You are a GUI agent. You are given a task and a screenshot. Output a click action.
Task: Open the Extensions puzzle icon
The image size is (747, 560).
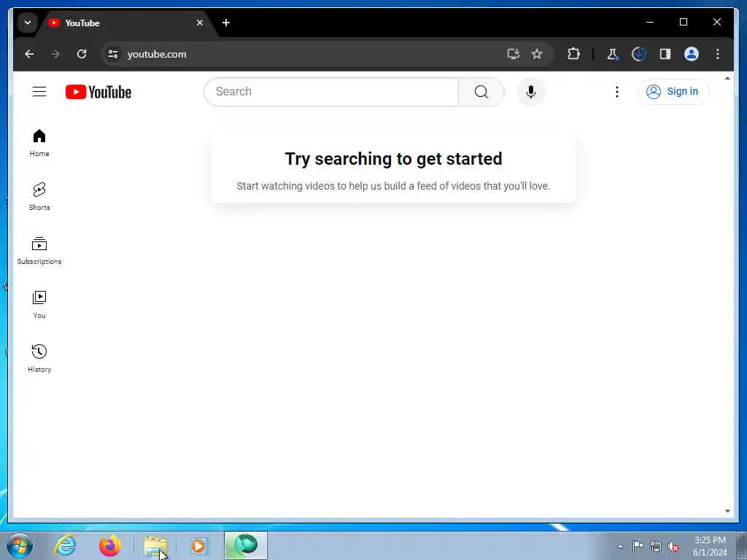(x=573, y=54)
